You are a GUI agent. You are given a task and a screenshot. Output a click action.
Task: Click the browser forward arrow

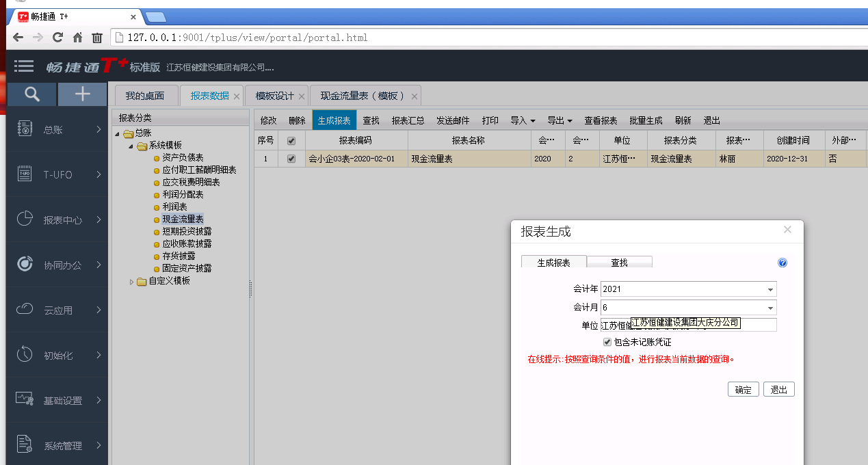coord(38,38)
